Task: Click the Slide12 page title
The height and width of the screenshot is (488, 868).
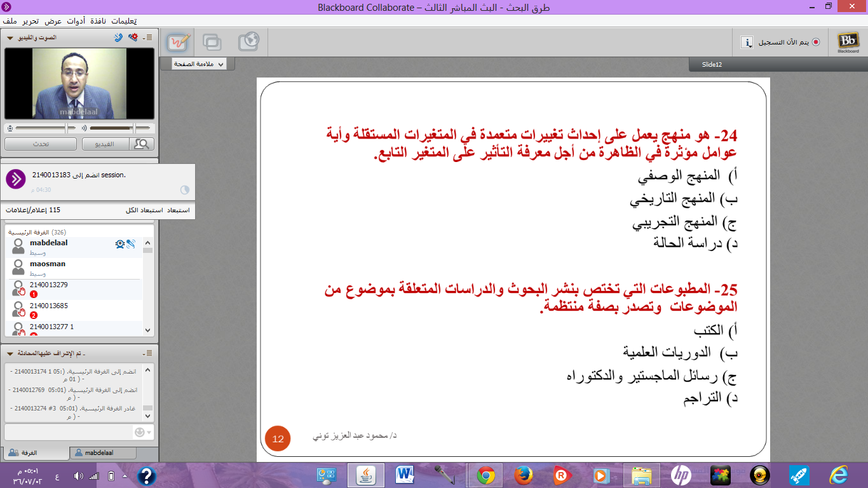Action: 712,64
